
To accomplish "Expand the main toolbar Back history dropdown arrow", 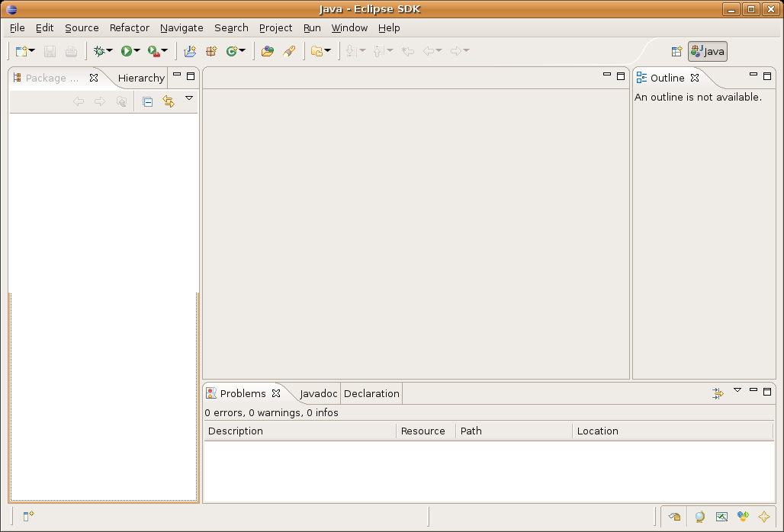I will (x=439, y=50).
